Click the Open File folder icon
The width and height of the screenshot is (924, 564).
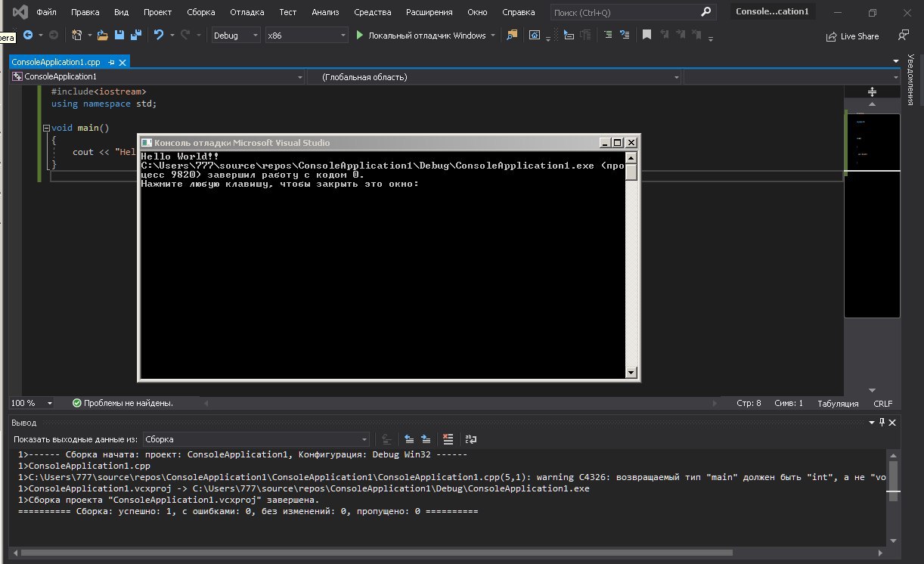103,35
